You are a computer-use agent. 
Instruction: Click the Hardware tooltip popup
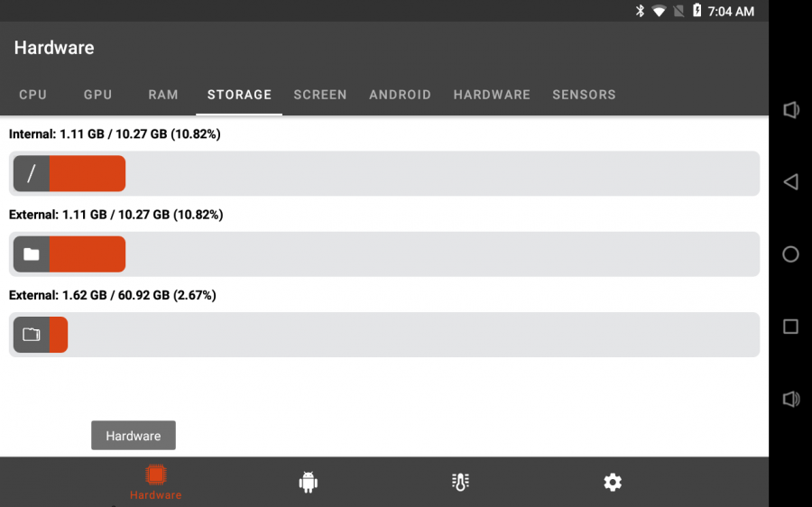[x=134, y=436]
